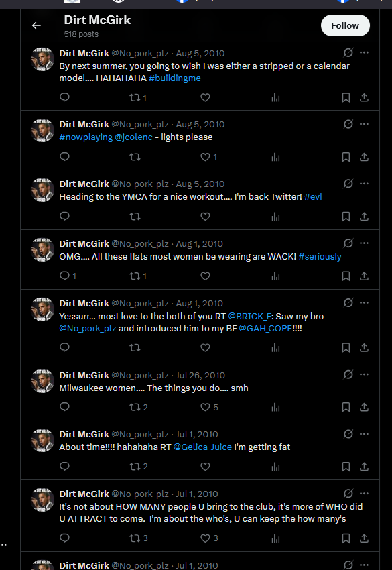Follow Dirt McGirk's account
The width and height of the screenshot is (392, 570).
345,25
